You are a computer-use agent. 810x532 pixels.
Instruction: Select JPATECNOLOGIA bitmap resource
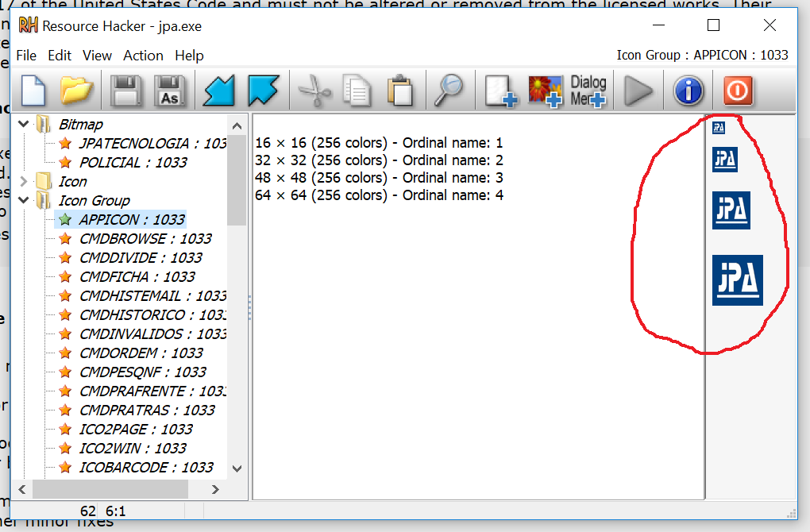tap(152, 144)
